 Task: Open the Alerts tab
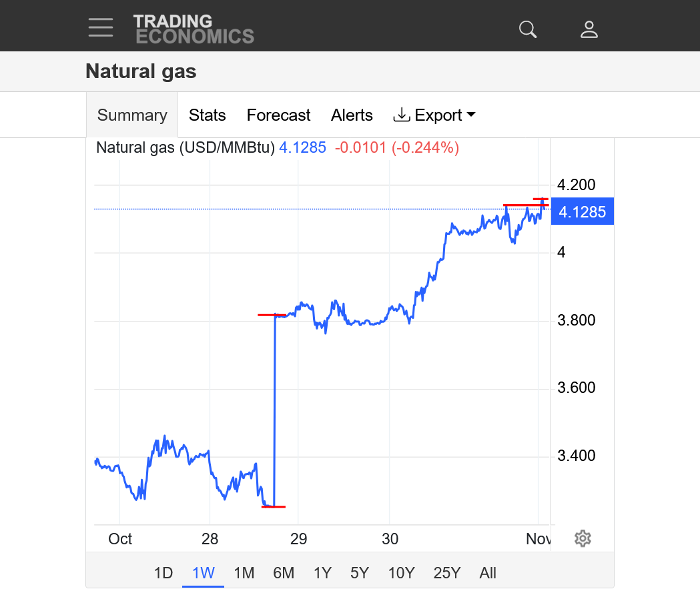click(352, 115)
